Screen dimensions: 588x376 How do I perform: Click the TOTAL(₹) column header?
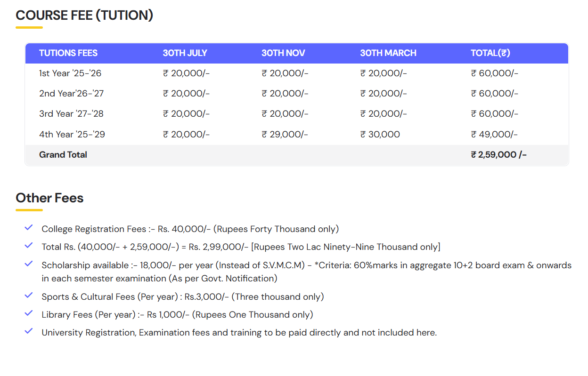tap(490, 53)
